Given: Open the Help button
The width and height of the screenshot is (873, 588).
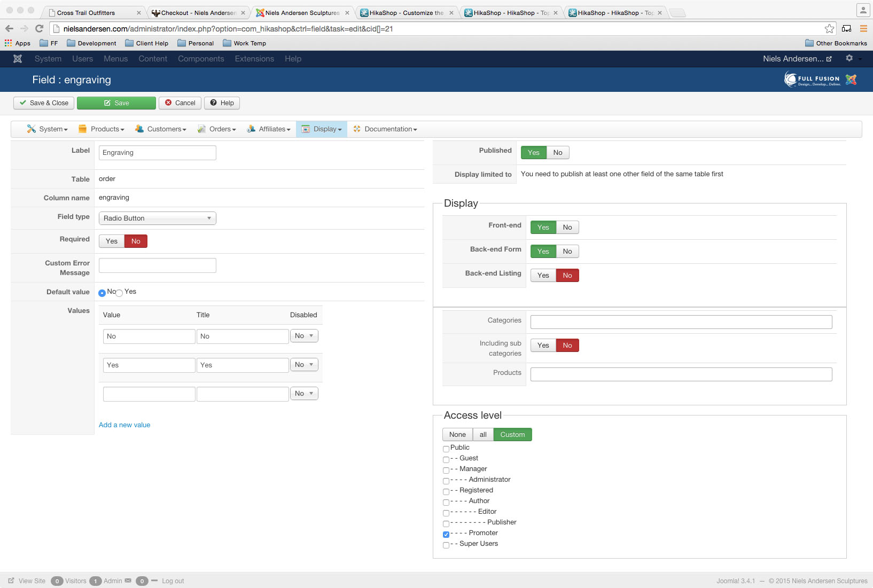Looking at the screenshot, I should click(x=222, y=103).
